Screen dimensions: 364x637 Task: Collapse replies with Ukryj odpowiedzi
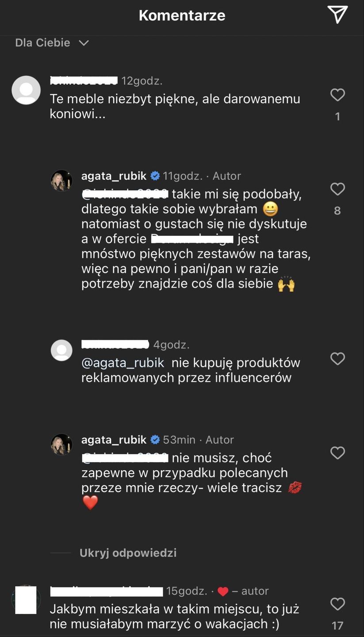128,553
